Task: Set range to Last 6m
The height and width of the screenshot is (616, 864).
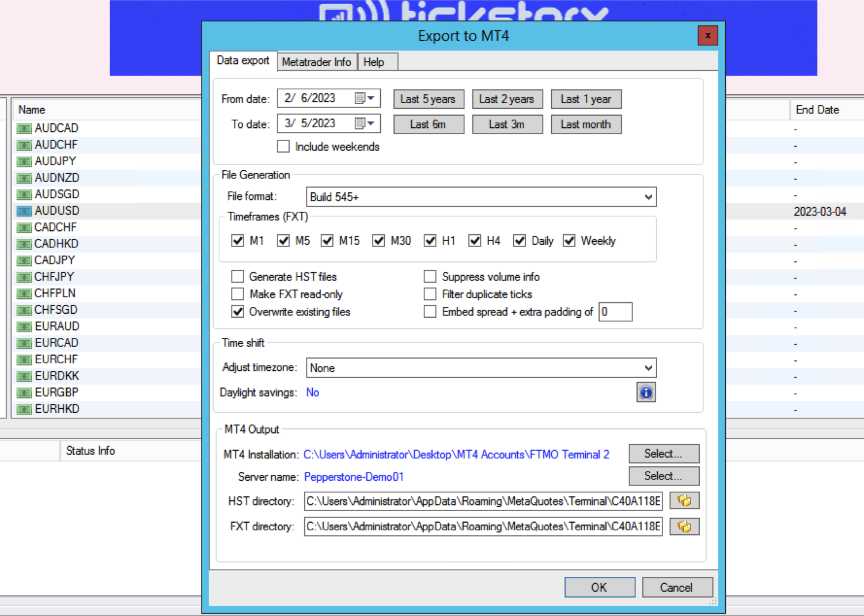Action: point(429,124)
